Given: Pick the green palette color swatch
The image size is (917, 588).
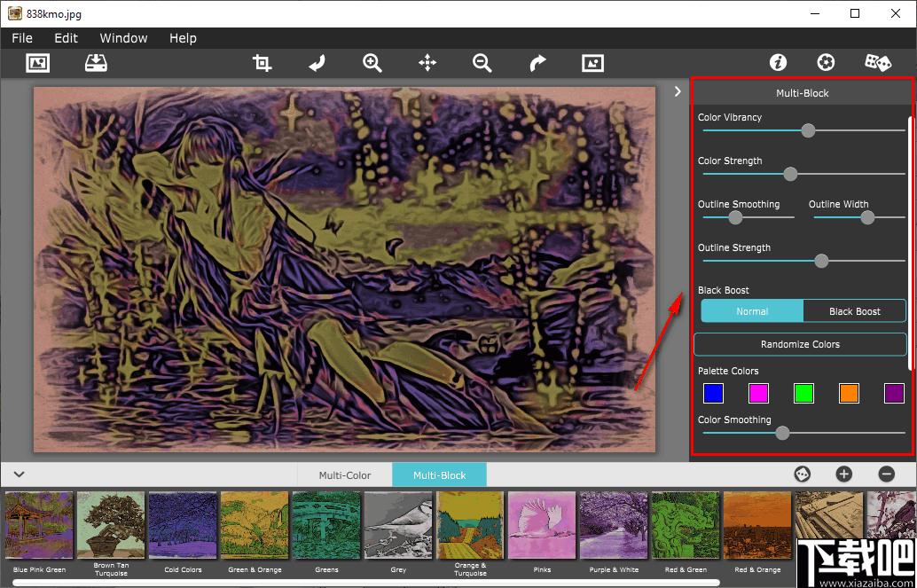Looking at the screenshot, I should [x=804, y=393].
